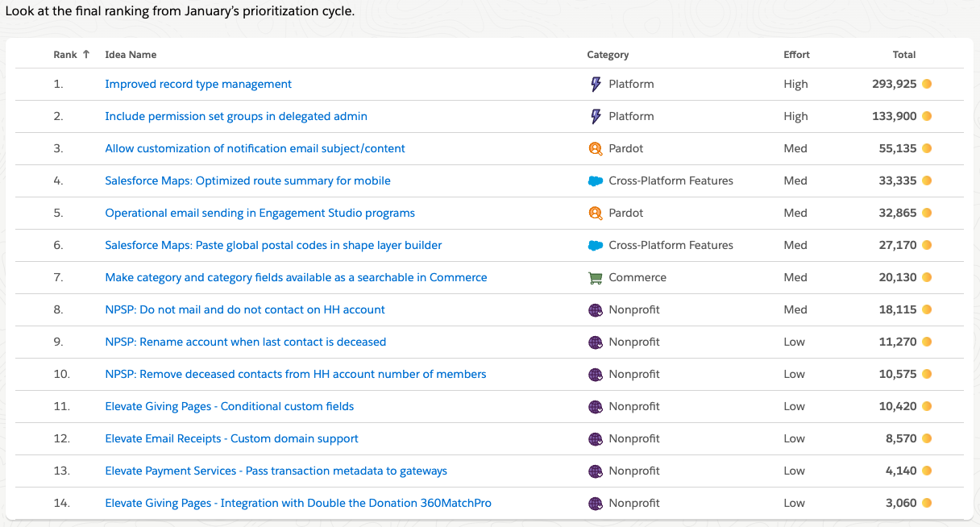Viewport: 980px width, 527px height.
Task: Click the Category column header
Action: point(608,55)
